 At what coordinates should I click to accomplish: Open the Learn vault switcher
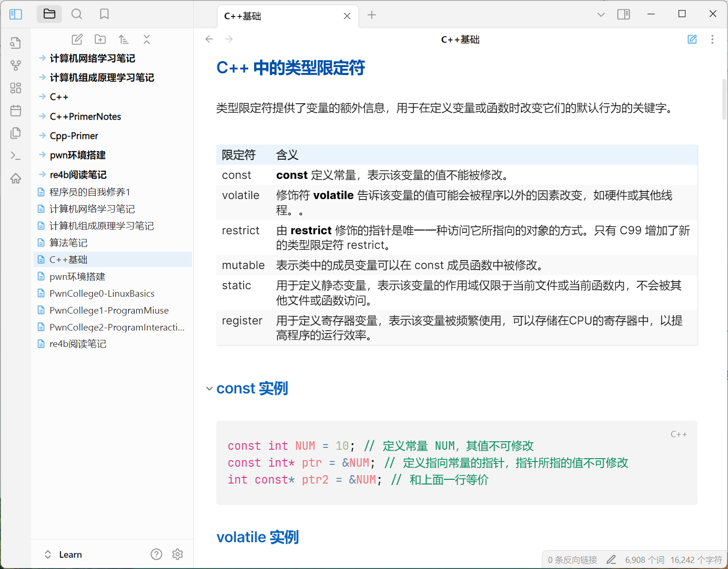(63, 554)
